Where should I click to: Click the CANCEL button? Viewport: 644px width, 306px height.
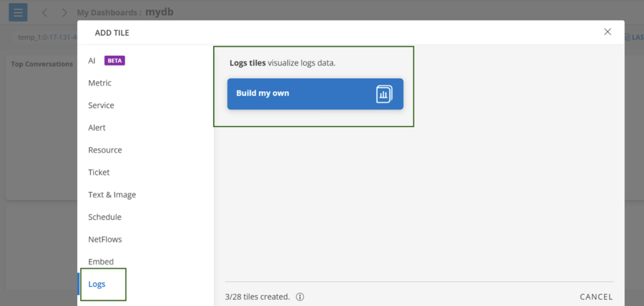pyautogui.click(x=596, y=297)
